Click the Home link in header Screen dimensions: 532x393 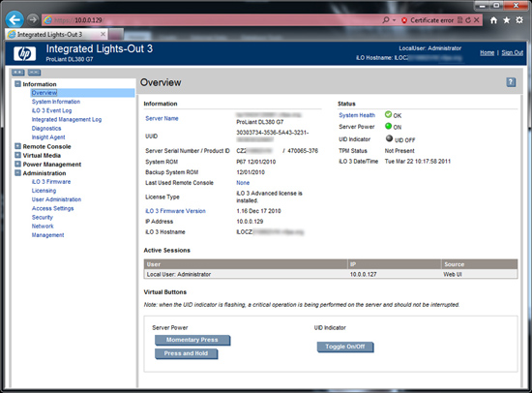pos(487,52)
